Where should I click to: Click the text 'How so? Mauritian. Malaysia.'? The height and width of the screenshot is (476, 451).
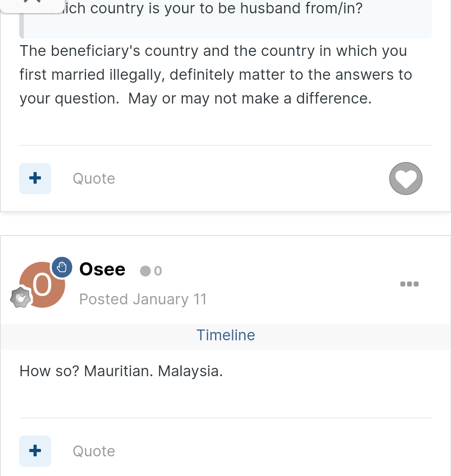click(121, 371)
